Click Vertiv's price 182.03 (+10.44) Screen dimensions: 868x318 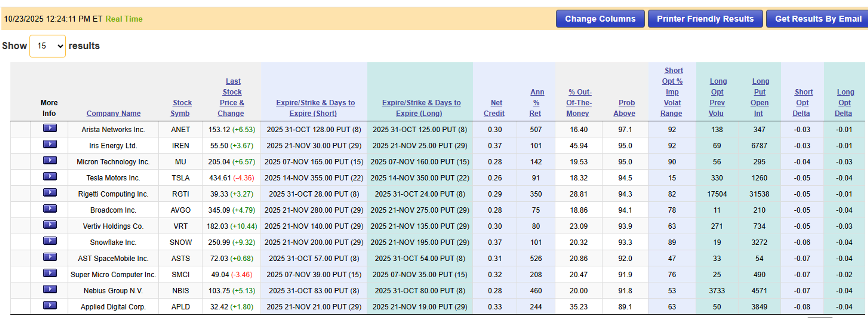[x=232, y=226]
